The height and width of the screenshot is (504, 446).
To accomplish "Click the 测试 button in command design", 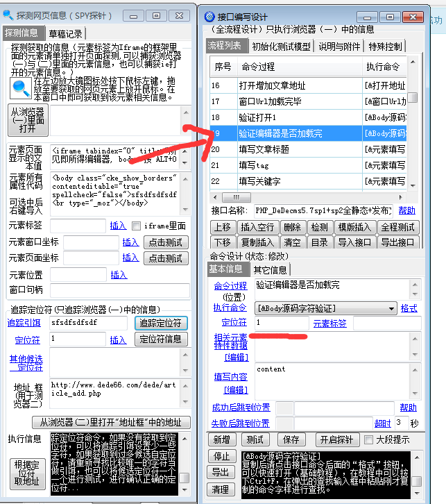I will coord(255,439).
